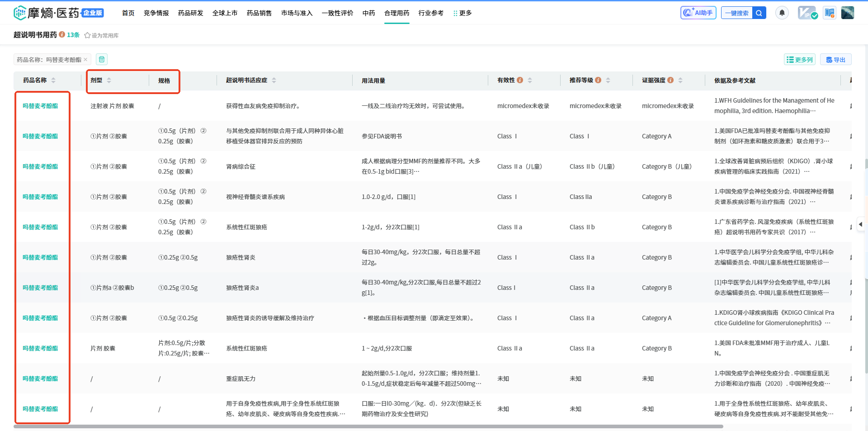Viewport: 868px width, 431px height.
Task: Sort by the 有效性 column
Action: pos(530,80)
